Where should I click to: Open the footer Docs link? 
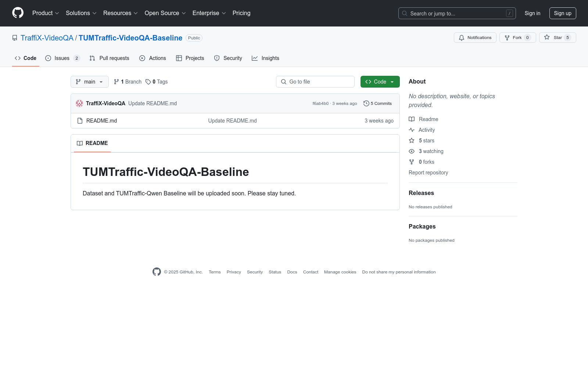click(292, 272)
